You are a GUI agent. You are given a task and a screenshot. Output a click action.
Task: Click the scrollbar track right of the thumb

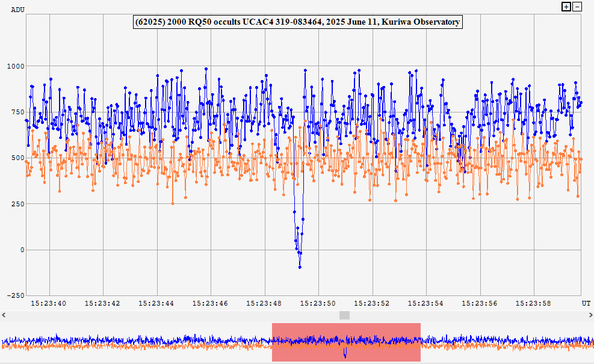click(x=469, y=315)
